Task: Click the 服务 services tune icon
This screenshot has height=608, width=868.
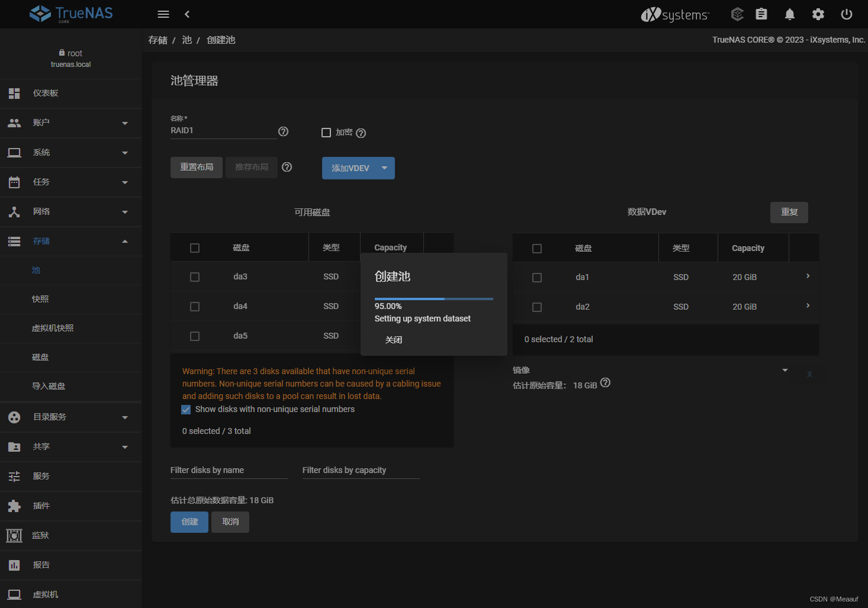Action: tap(14, 477)
